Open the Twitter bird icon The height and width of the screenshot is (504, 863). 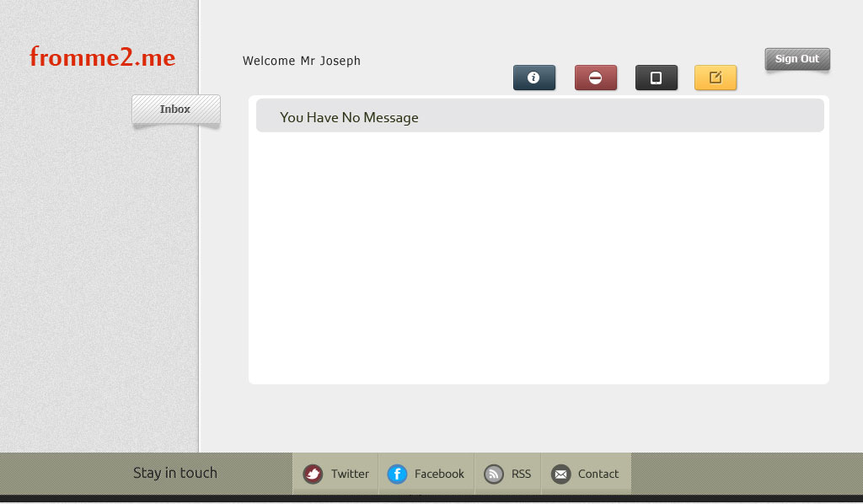(x=313, y=474)
